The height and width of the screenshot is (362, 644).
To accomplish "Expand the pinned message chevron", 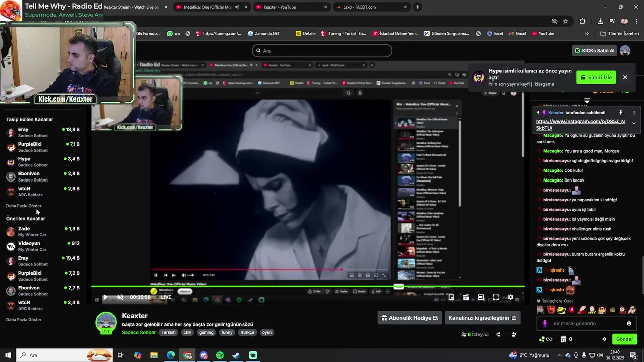I will [634, 123].
